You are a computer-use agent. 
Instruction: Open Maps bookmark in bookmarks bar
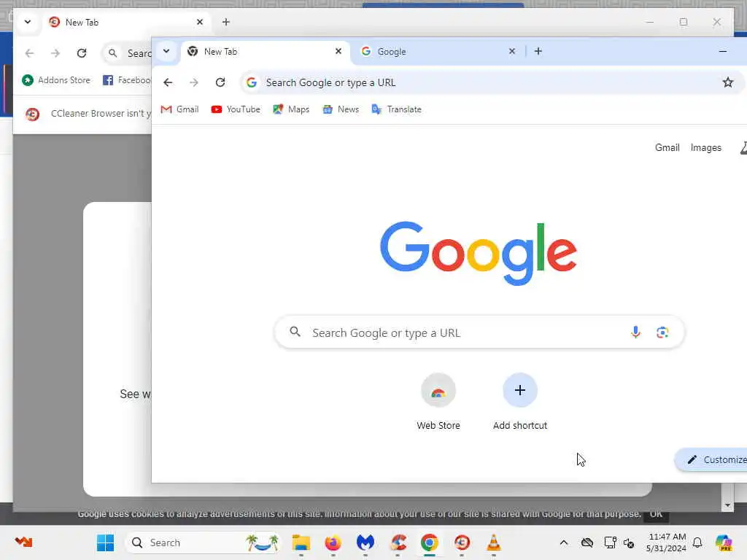pyautogui.click(x=291, y=109)
